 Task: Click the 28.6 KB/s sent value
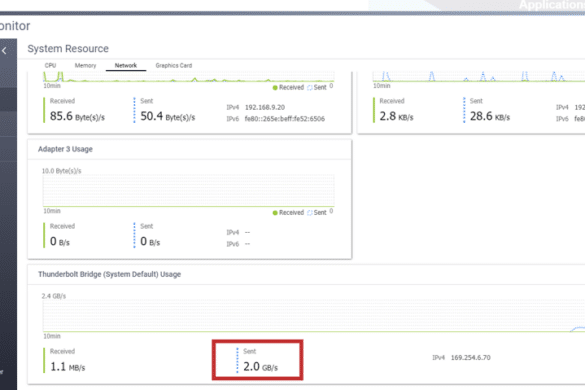tap(490, 116)
